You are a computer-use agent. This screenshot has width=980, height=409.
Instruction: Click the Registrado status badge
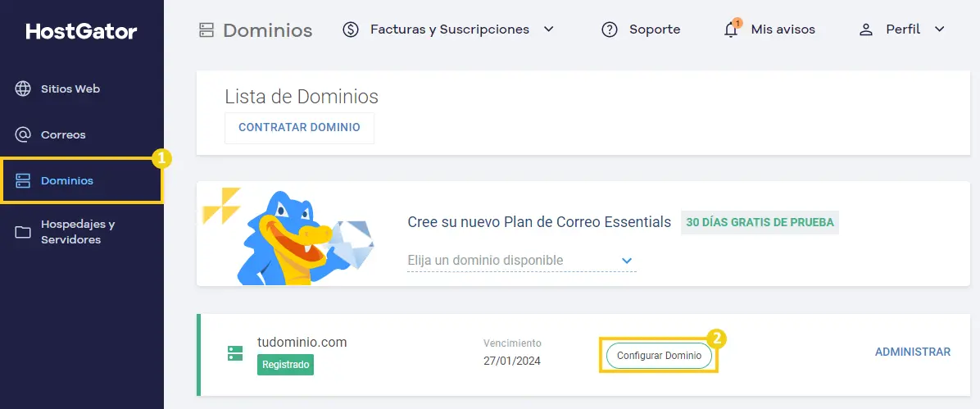[285, 365]
